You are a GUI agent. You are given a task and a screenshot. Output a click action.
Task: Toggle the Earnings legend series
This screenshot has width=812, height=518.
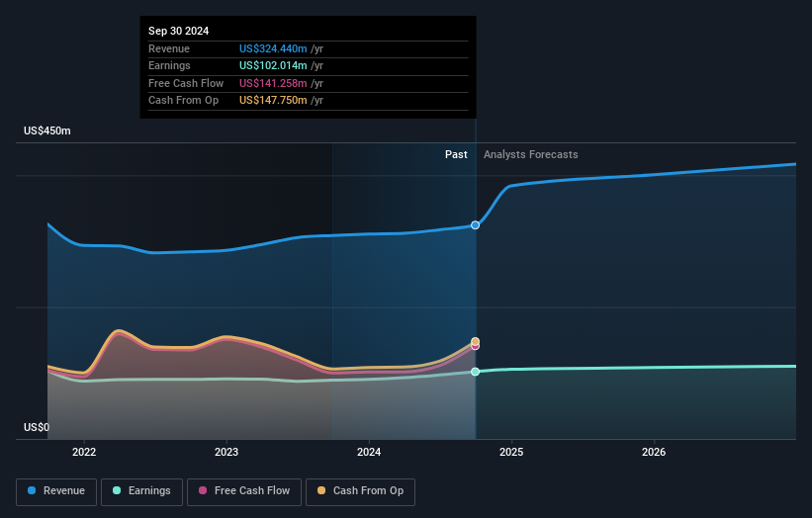point(141,491)
